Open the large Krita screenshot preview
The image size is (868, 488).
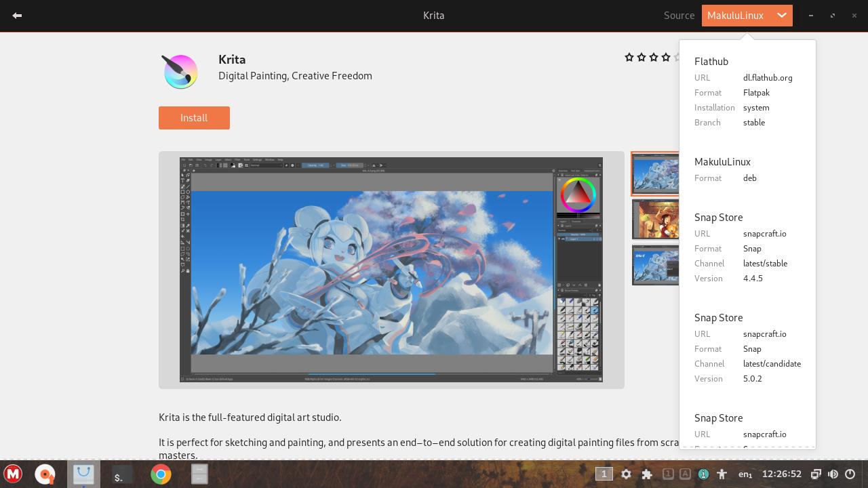pyautogui.click(x=391, y=270)
